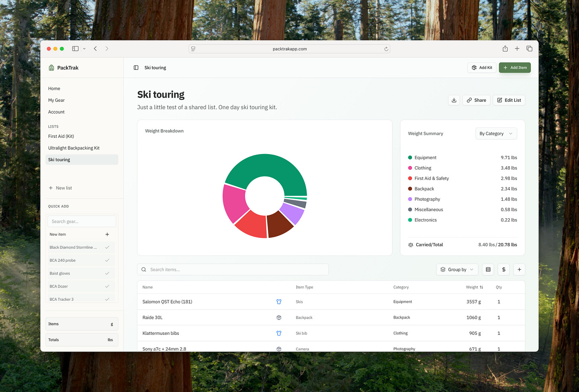The image size is (579, 392).
Task: Untick Baist gloves in Quick Add
Action: point(107,273)
